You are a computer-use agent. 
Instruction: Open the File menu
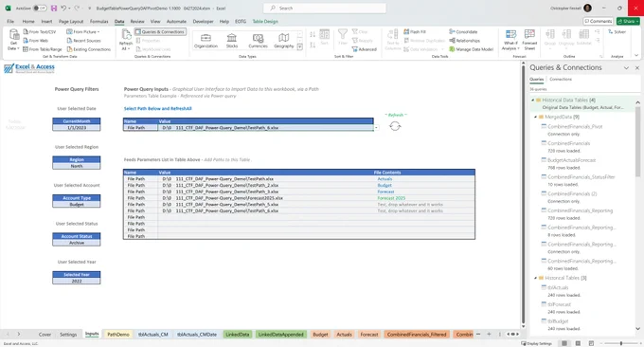click(10, 22)
